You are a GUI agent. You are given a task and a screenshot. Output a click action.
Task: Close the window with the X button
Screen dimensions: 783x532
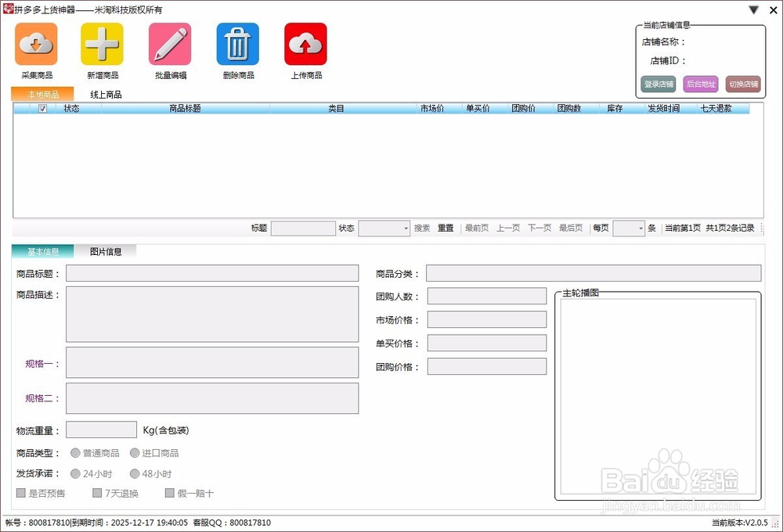click(774, 9)
